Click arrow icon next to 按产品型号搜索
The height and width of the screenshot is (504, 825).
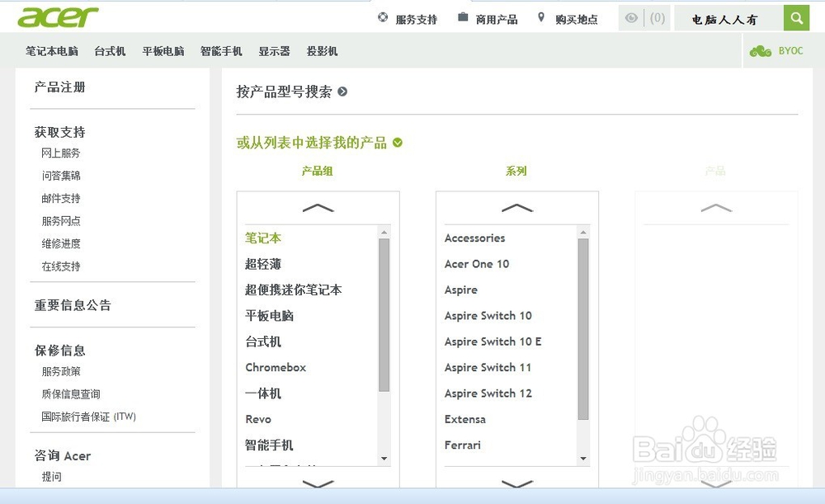point(342,92)
